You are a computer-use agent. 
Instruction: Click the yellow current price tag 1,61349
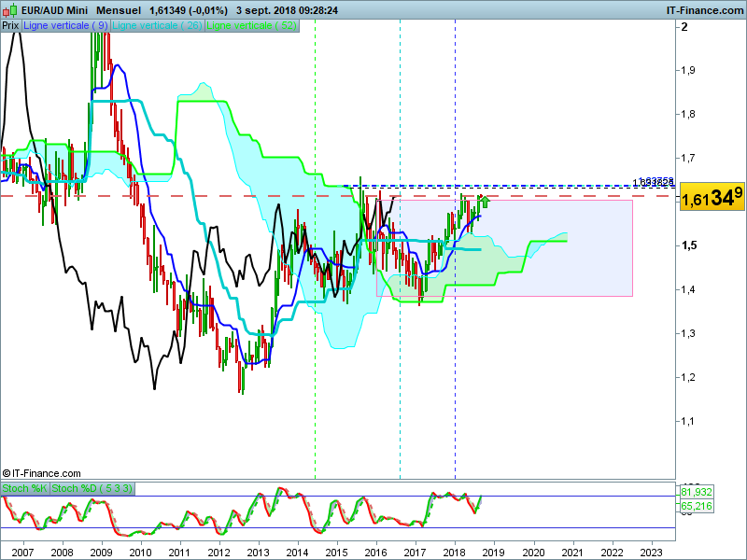[x=712, y=196]
